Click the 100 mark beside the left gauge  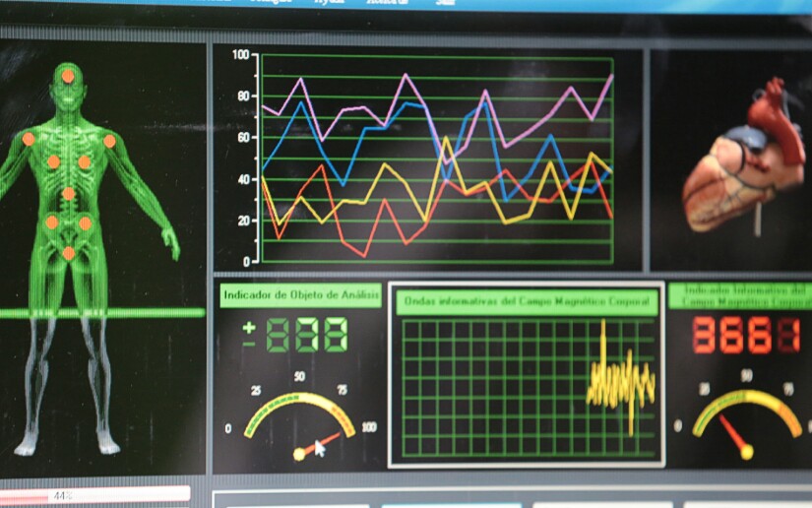coord(369,427)
